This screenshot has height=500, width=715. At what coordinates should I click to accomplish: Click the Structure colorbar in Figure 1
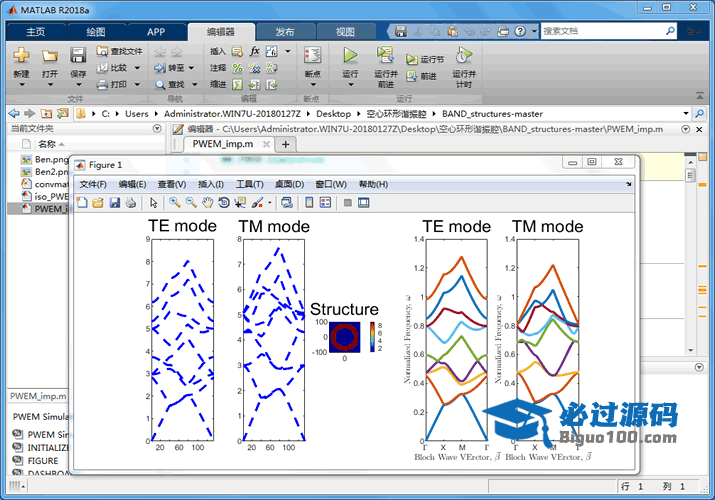click(373, 337)
